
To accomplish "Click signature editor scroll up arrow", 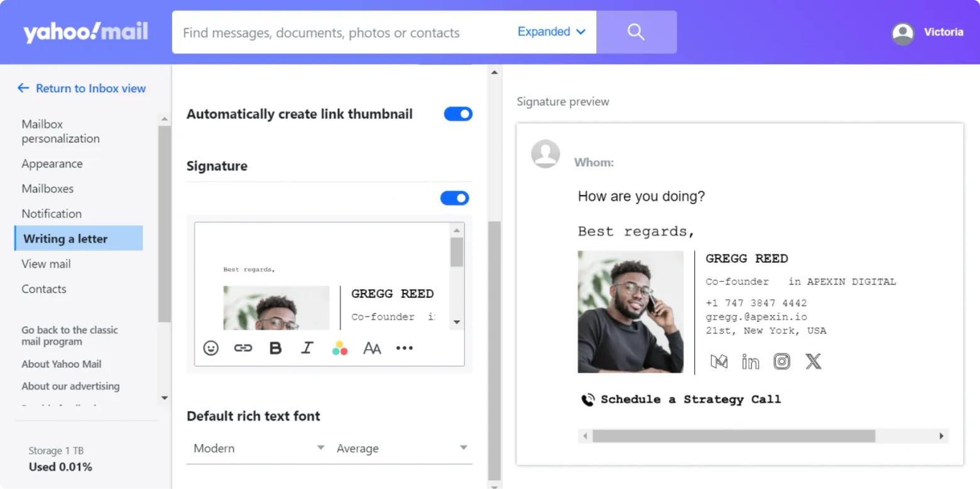I will click(x=457, y=230).
